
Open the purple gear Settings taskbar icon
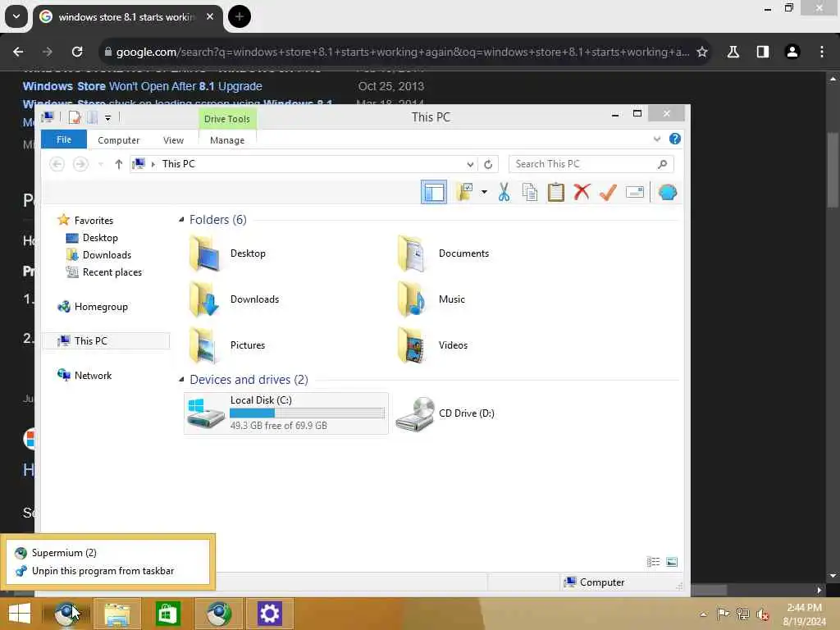(x=269, y=614)
